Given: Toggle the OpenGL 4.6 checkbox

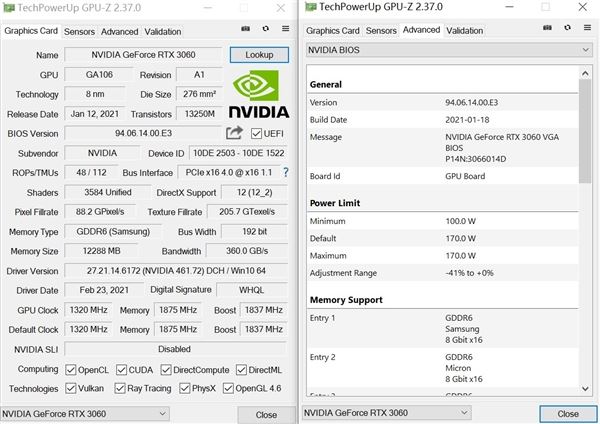Looking at the screenshot, I should (x=228, y=388).
